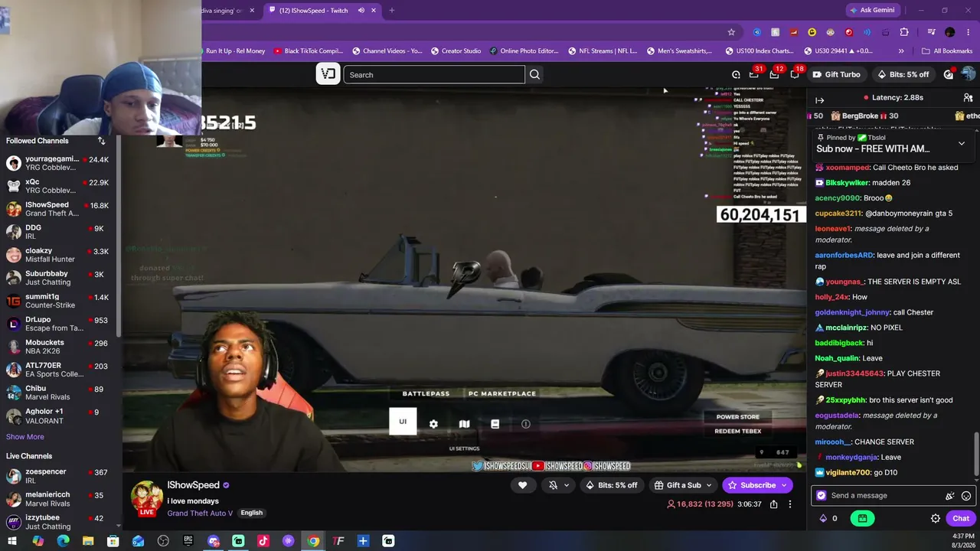The width and height of the screenshot is (980, 551).
Task: Click the IShowSpeed streamer avatar with LIVE badge
Action: [x=146, y=498]
